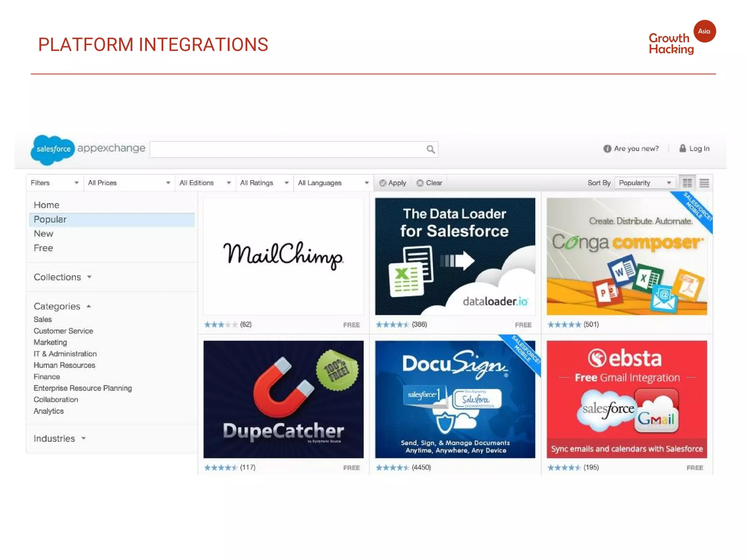Click FREE label under MailChimp
The width and height of the screenshot is (747, 560).
point(351,325)
